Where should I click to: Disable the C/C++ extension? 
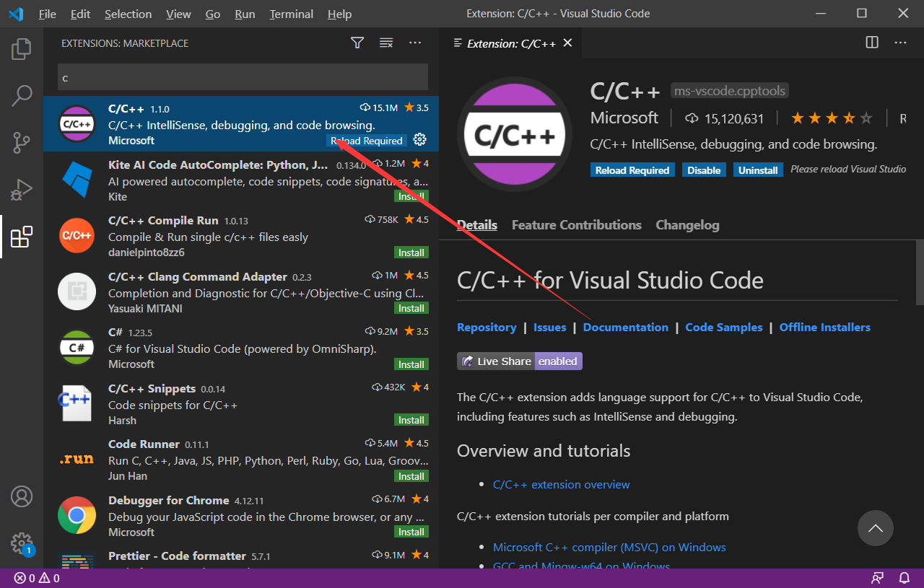click(x=704, y=170)
